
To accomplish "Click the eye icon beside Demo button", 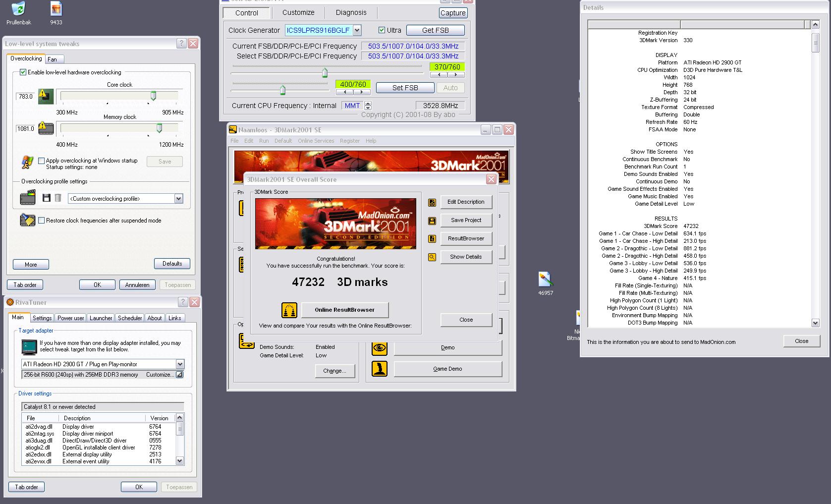I will tap(380, 348).
